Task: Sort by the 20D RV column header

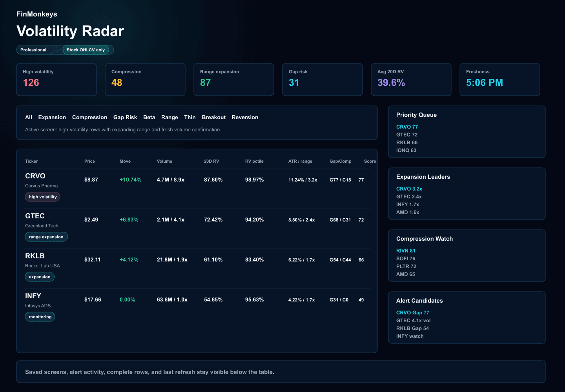Action: click(x=211, y=161)
